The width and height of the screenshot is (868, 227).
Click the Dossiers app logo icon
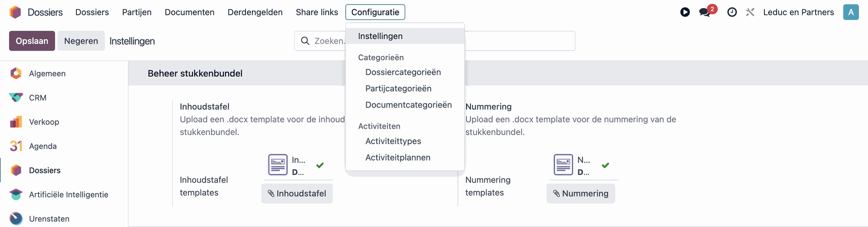(15, 12)
